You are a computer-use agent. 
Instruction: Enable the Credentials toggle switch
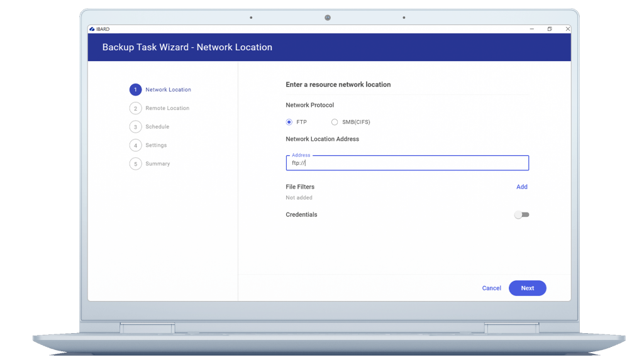coord(521,215)
